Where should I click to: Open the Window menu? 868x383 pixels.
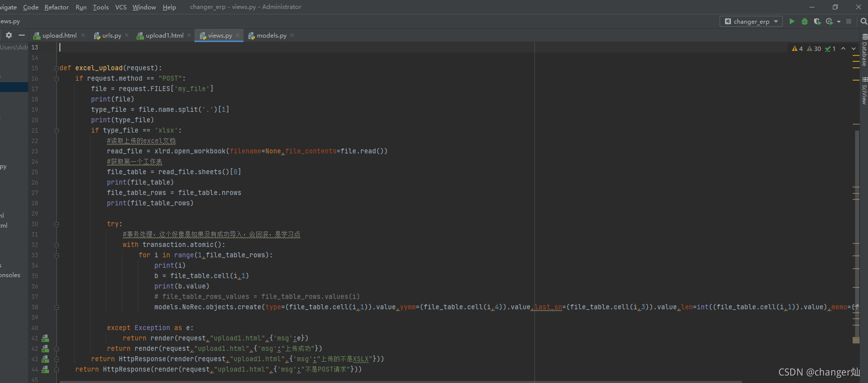pos(144,7)
